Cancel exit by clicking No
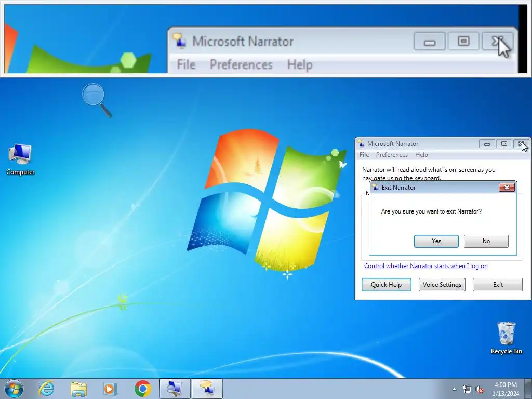Image resolution: width=532 pixels, height=399 pixels. [x=486, y=241]
